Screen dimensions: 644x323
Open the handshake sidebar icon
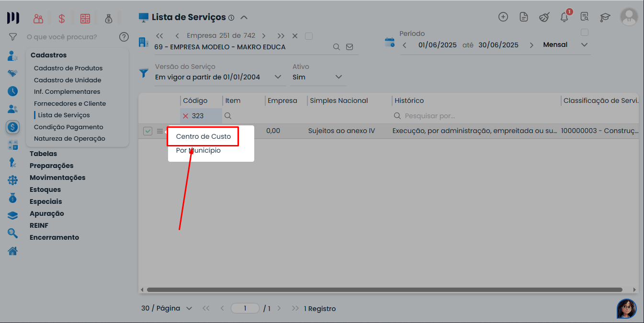click(x=13, y=73)
